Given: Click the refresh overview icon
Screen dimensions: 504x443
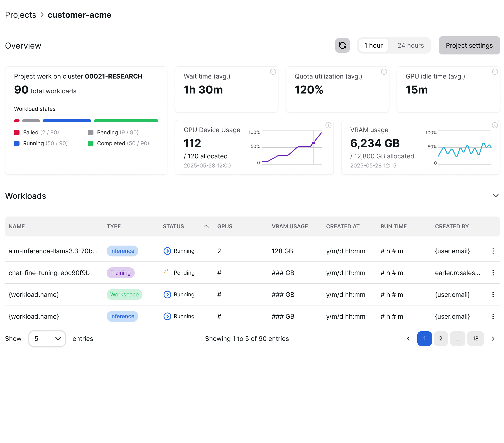Looking at the screenshot, I should pos(342,45).
